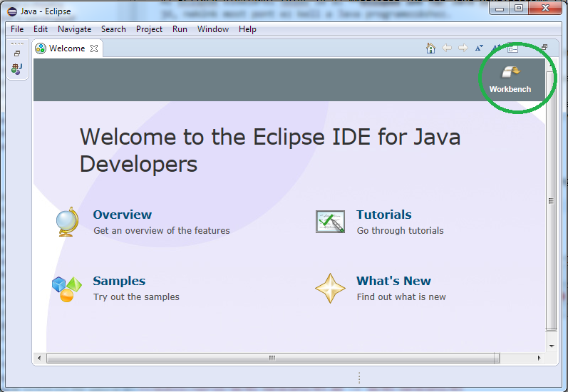Open the Samples link
The height and width of the screenshot is (392, 568).
[x=119, y=281]
